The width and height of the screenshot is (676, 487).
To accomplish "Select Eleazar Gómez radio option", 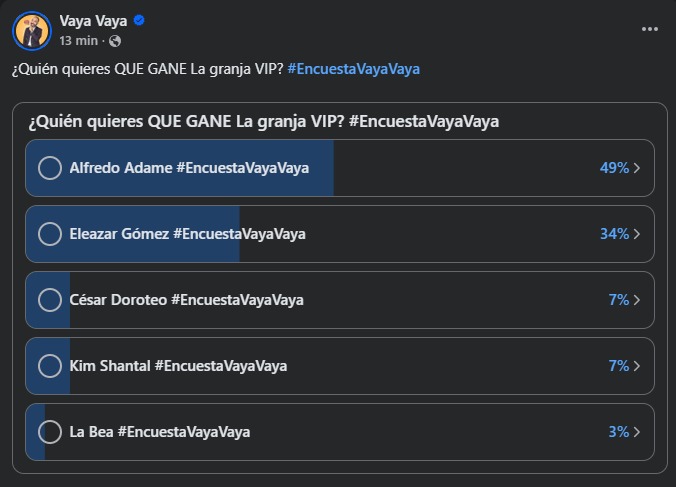I will [x=50, y=234].
